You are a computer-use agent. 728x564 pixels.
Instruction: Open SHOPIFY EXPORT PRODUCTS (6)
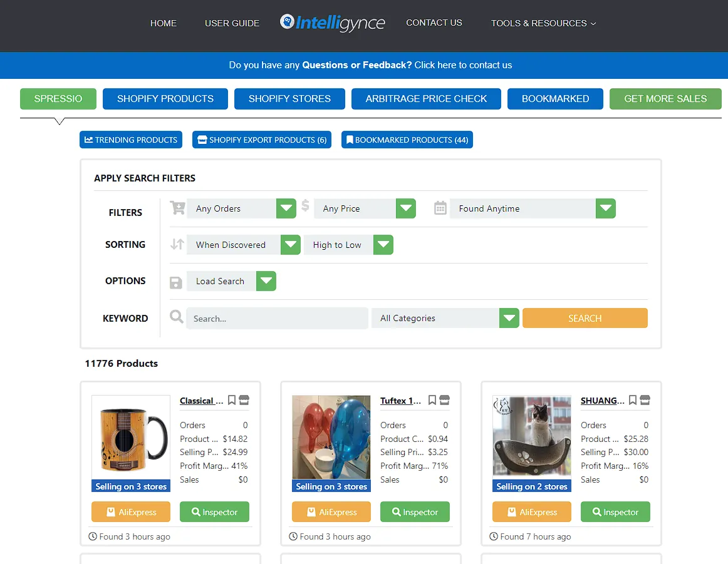[x=262, y=140]
